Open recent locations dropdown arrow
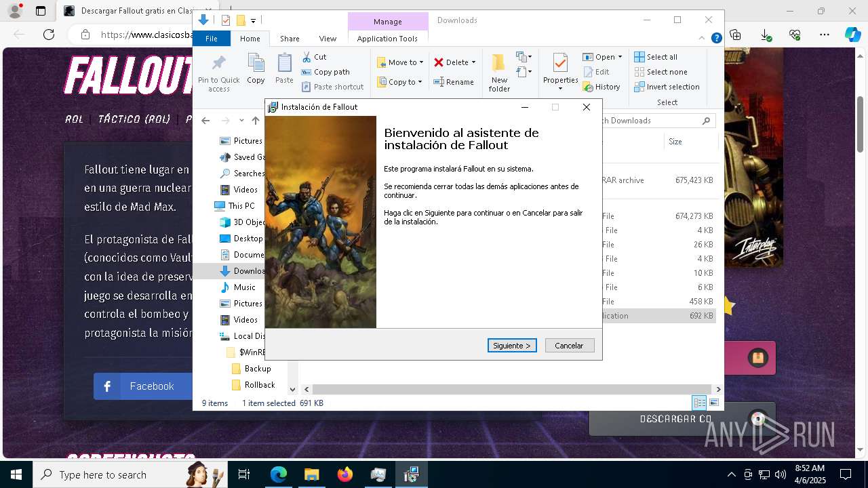This screenshot has height=488, width=868. [x=241, y=121]
